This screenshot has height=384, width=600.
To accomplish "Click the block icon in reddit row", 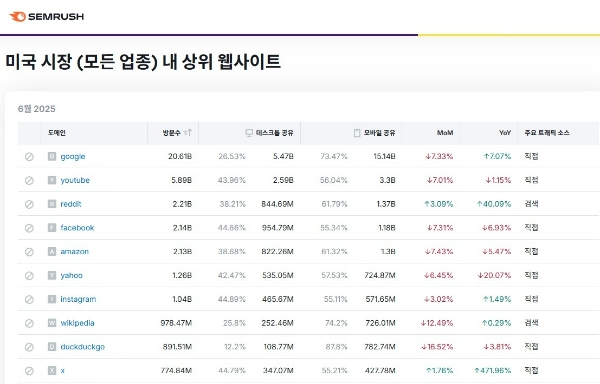I will (29, 204).
